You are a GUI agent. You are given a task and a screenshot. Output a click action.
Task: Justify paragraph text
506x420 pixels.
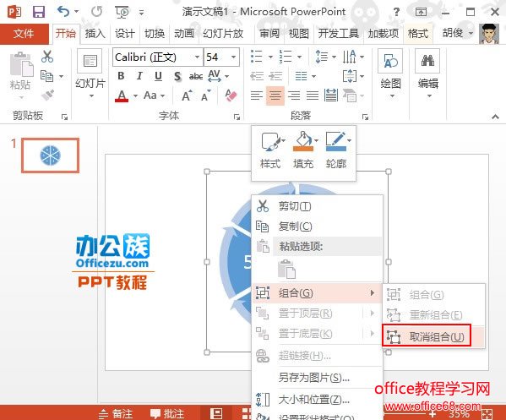point(313,95)
